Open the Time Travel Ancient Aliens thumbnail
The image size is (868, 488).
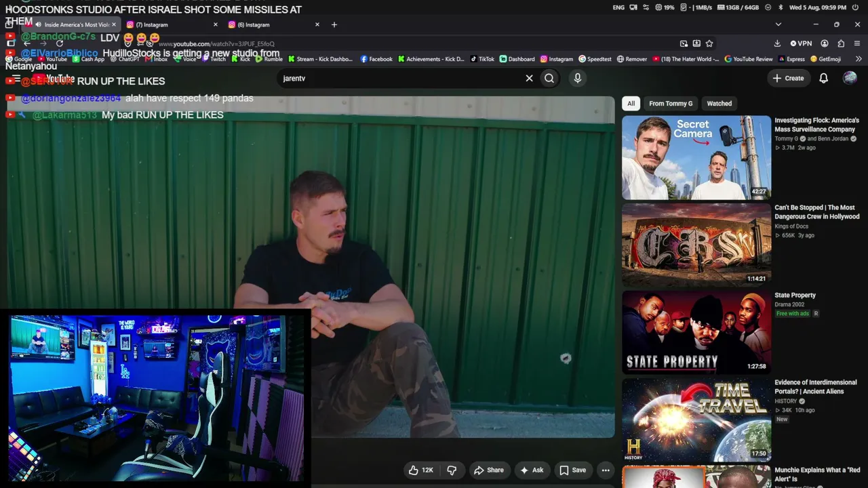pyautogui.click(x=696, y=420)
